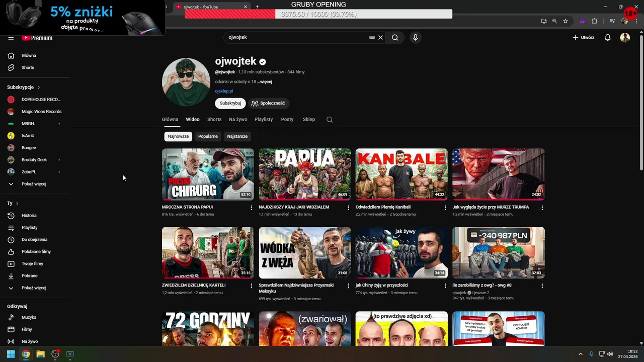This screenshot has width=644, height=362.
Task: Switch to channel Sklep tab
Action: point(309,120)
